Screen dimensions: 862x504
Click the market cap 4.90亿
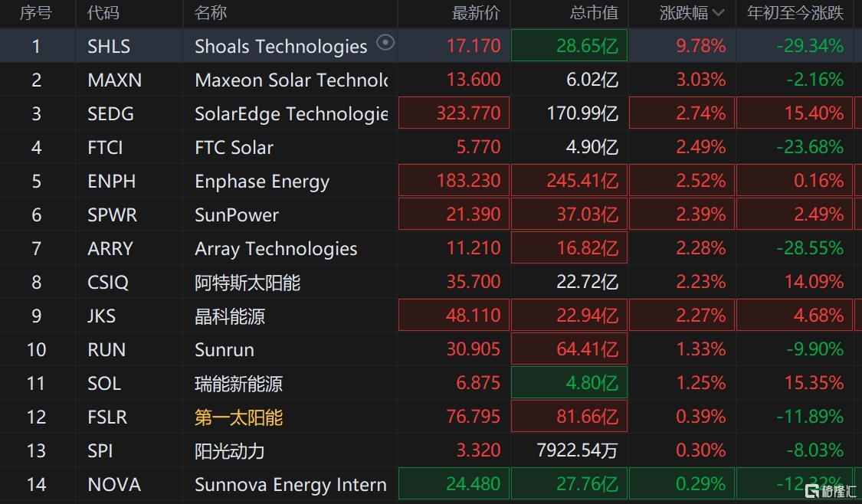[x=592, y=147]
